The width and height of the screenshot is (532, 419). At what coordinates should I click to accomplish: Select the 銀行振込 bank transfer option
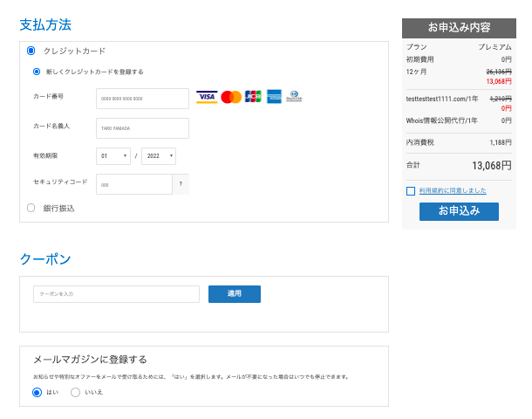(x=31, y=208)
